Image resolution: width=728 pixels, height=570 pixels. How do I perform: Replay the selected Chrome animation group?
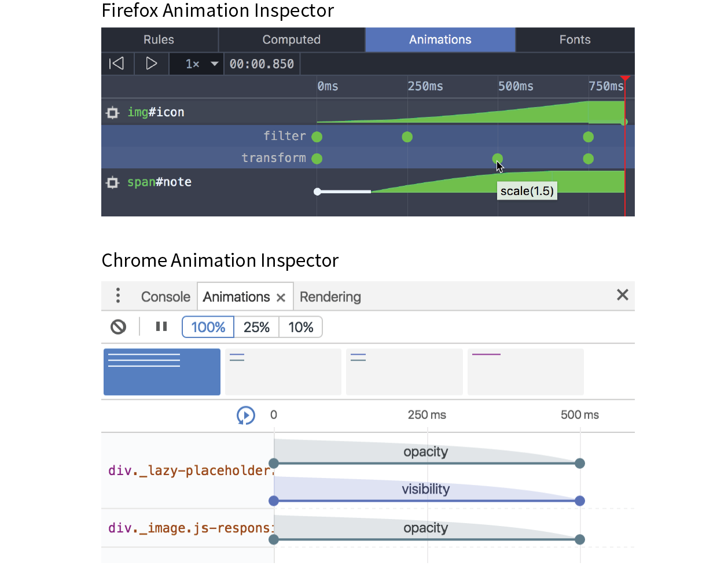(246, 415)
